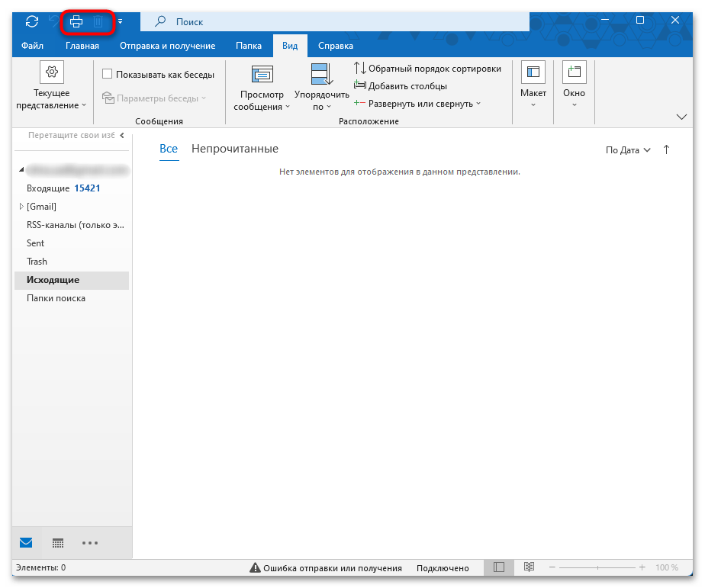This screenshot has height=588, width=705.
Task: Open the By Date sort dropdown
Action: [628, 150]
